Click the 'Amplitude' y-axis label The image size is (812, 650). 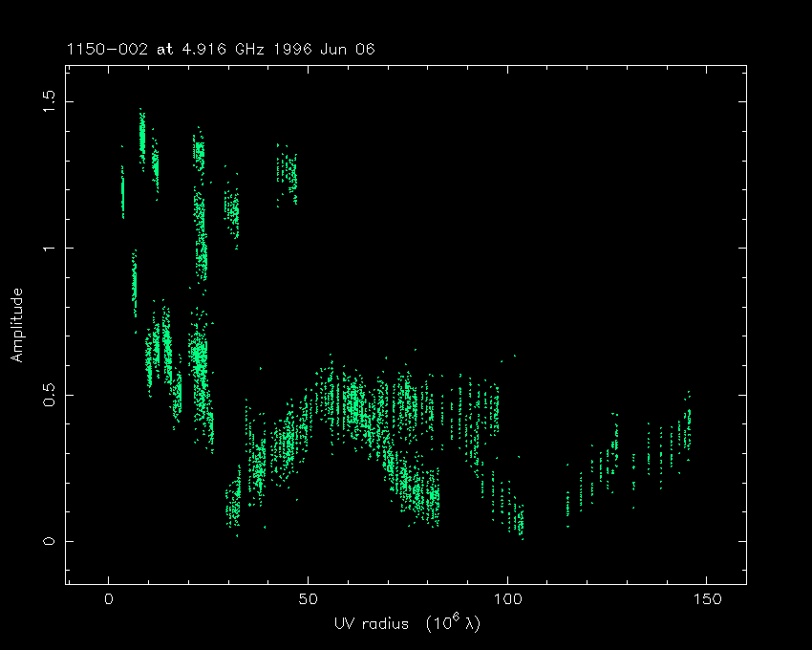tap(16, 325)
